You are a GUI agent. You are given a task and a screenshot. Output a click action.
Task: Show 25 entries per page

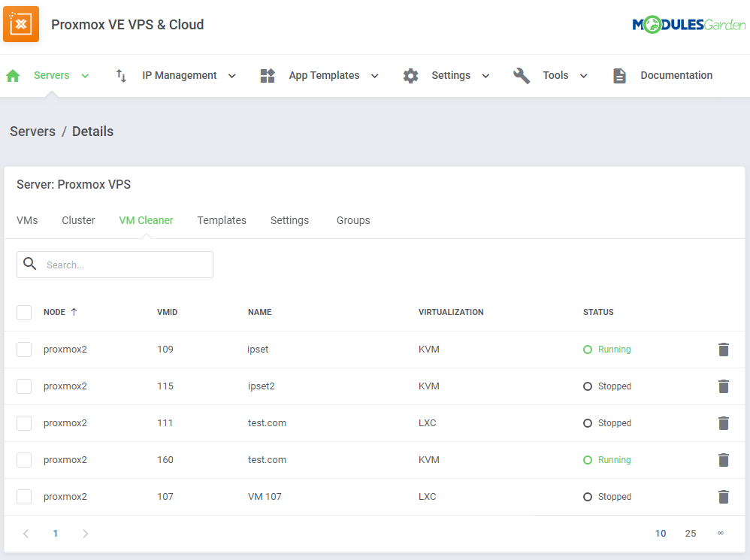(x=690, y=534)
